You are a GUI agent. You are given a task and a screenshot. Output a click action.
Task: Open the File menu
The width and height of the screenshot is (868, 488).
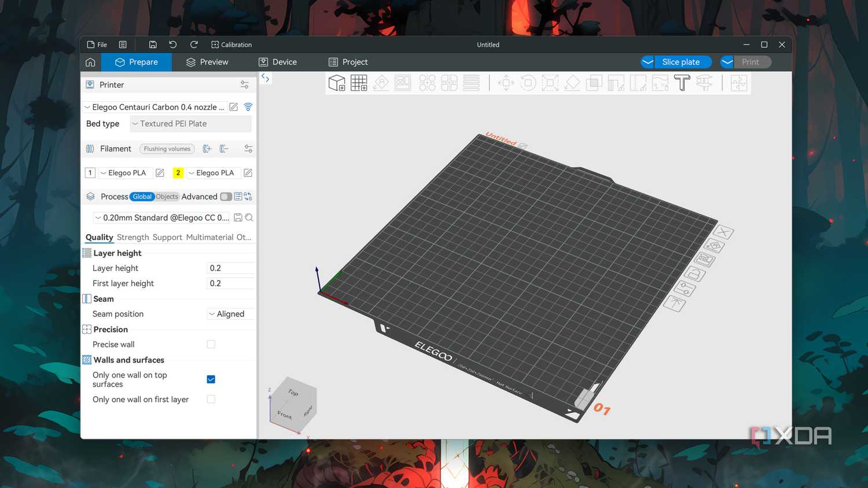coord(97,45)
